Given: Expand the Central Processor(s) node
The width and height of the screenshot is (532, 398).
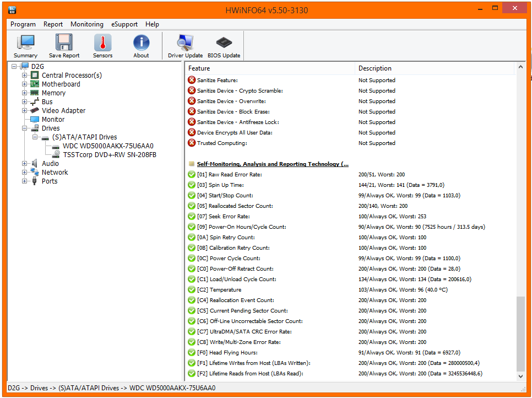Looking at the screenshot, I should tap(24, 75).
